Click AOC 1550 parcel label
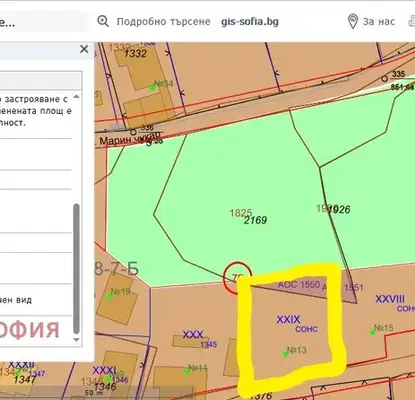 tap(299, 285)
